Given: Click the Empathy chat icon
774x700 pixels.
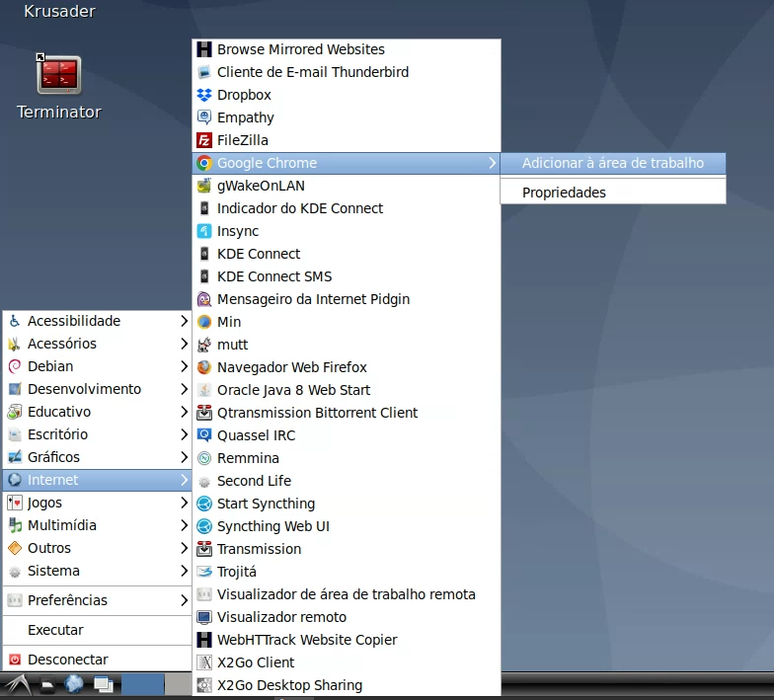Looking at the screenshot, I should [203, 117].
